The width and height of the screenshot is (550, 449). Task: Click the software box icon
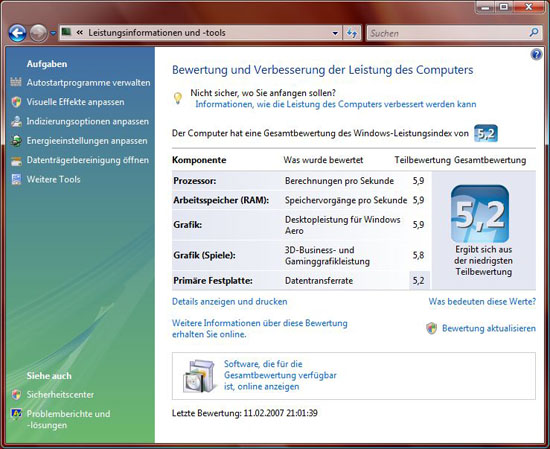[x=199, y=376]
